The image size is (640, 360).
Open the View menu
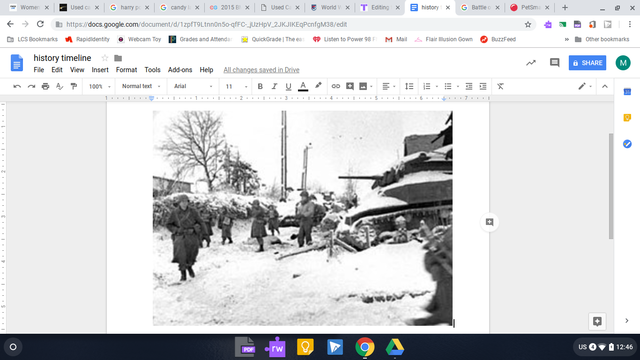point(77,70)
